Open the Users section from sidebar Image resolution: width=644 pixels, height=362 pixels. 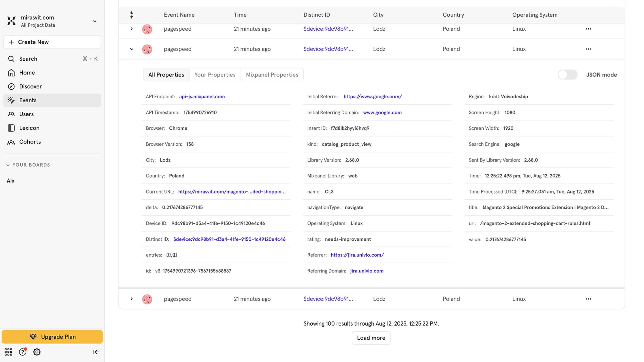pos(26,114)
